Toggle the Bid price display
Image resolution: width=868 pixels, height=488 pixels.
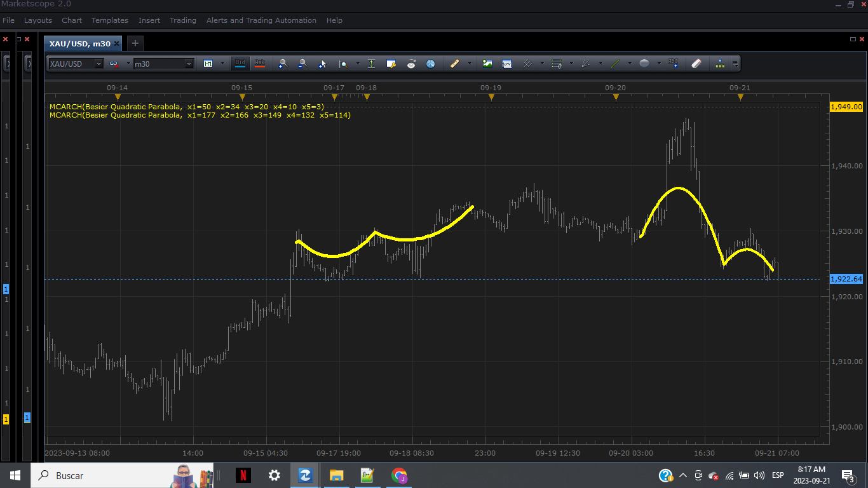tap(240, 64)
